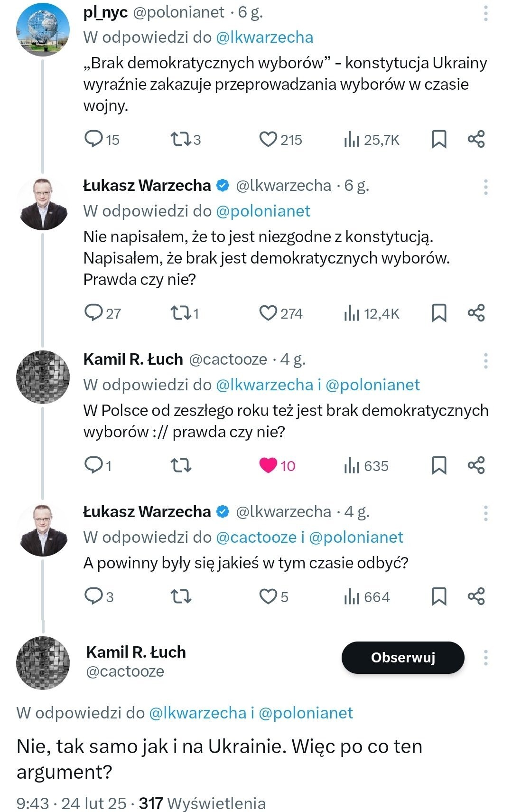Share pl_nyc's tweet

tap(476, 139)
